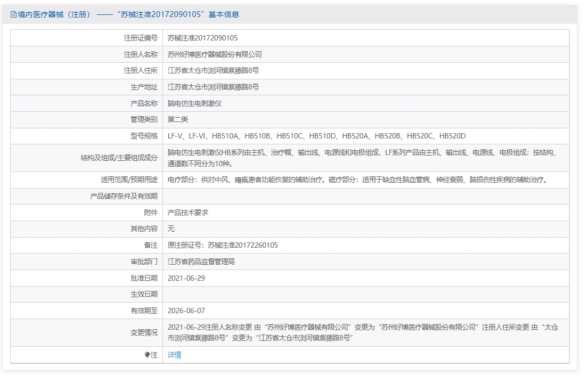Viewport: 588px width, 375px height.
Task: Click the 审批部门 label
Action: point(144,262)
